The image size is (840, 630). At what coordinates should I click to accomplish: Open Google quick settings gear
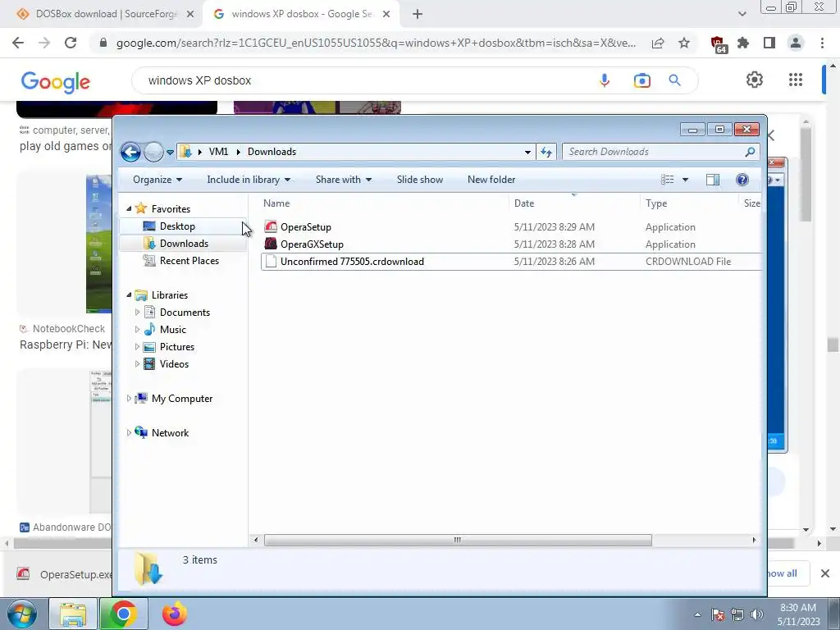(755, 80)
